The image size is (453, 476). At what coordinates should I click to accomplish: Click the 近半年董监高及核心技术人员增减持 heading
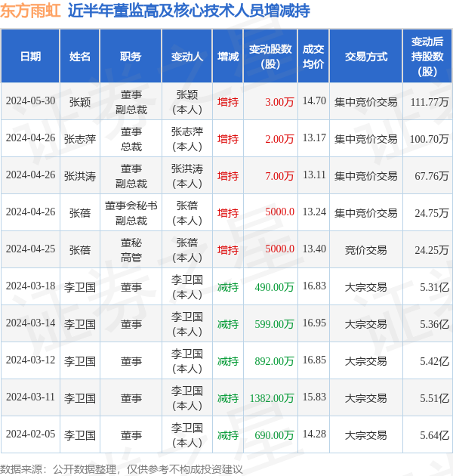click(189, 11)
